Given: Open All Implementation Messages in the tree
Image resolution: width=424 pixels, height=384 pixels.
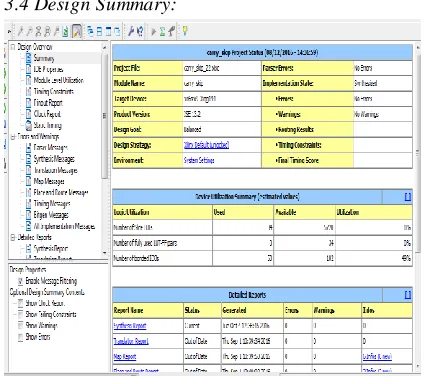Looking at the screenshot, I should coord(64,226).
